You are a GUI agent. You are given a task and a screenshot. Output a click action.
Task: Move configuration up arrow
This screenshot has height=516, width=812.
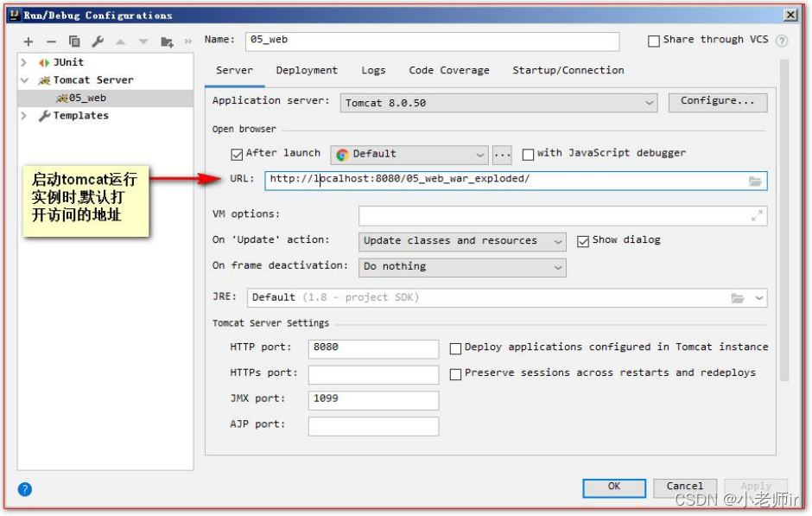coord(121,41)
